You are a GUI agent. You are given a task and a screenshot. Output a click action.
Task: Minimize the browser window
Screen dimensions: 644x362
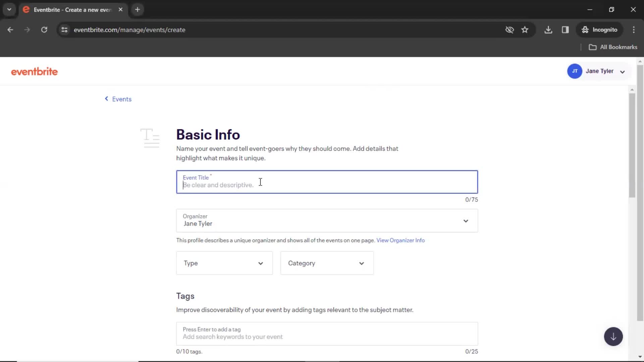590,9
